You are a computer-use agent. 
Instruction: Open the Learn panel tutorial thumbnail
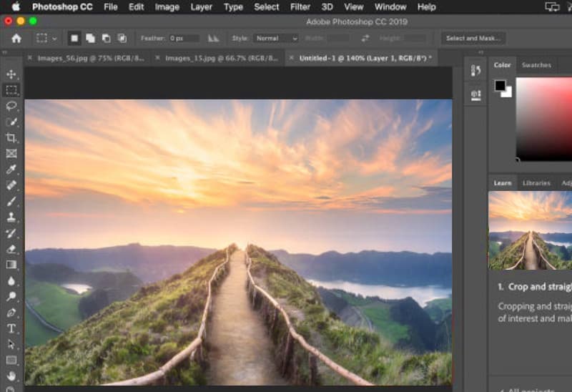pos(530,230)
